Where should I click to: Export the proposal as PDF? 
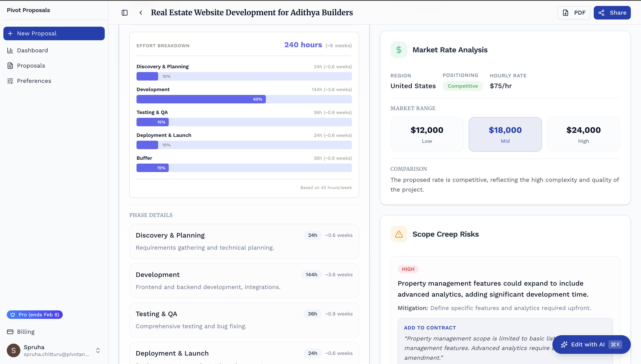574,13
